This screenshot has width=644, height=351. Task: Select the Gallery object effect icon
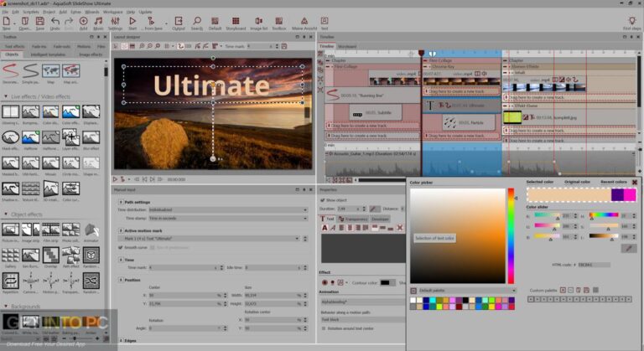[x=10, y=256]
